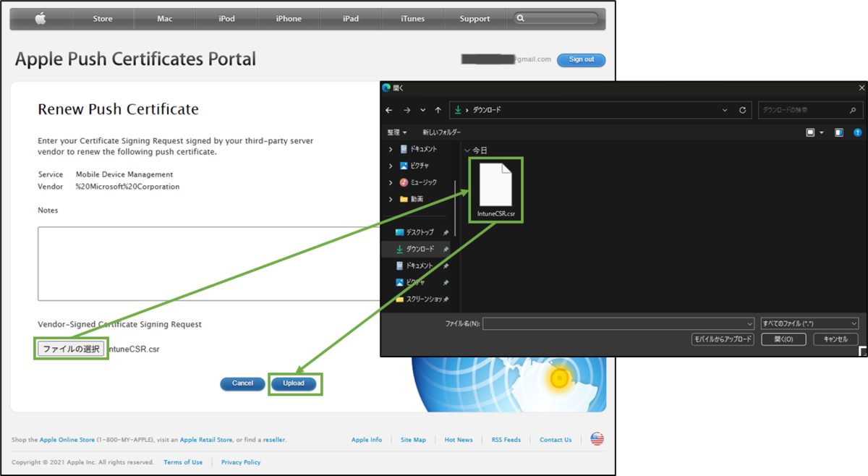Click the US flag region icon
Viewport: 868px width, 476px height.
597,439
